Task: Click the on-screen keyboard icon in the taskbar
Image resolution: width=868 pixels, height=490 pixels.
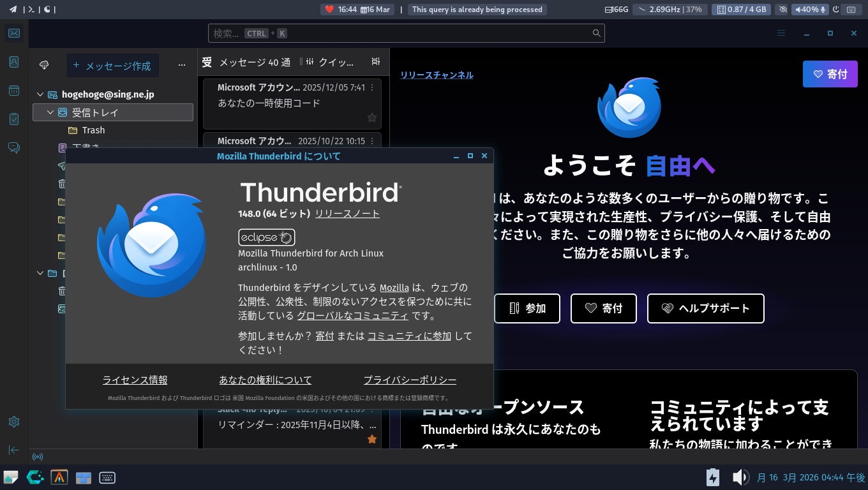Action: point(107,477)
